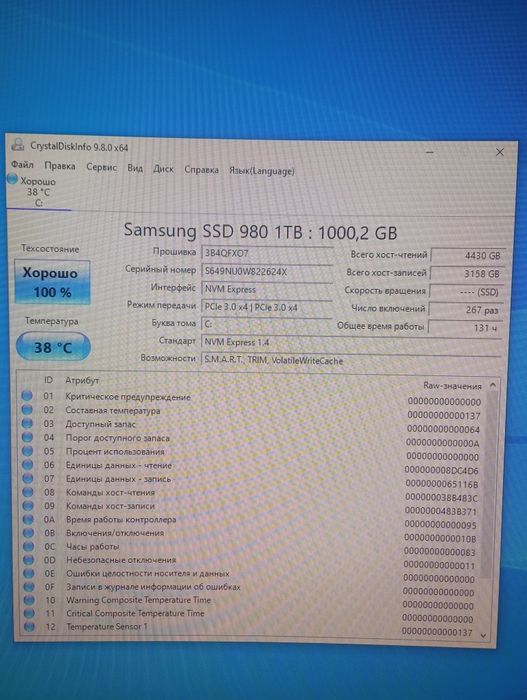Click status icon for attribute 0E Ошибки целостности
527x700 pixels.
29,573
